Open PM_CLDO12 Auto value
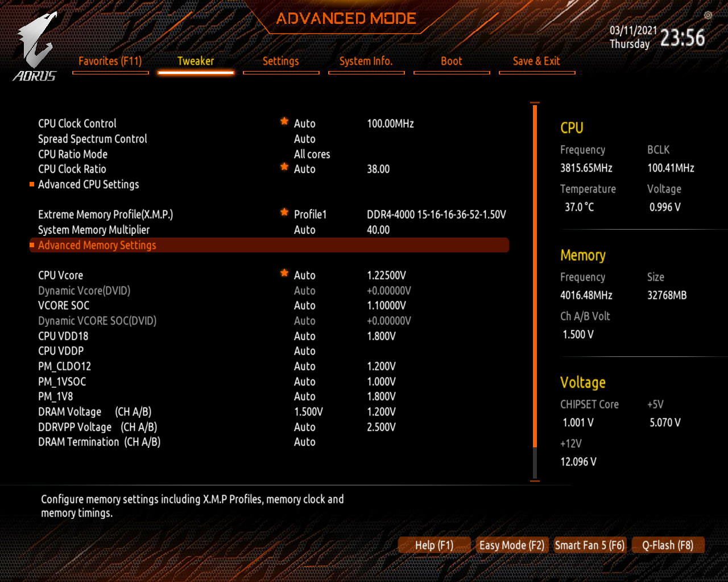Image resolution: width=728 pixels, height=582 pixels. click(x=305, y=366)
